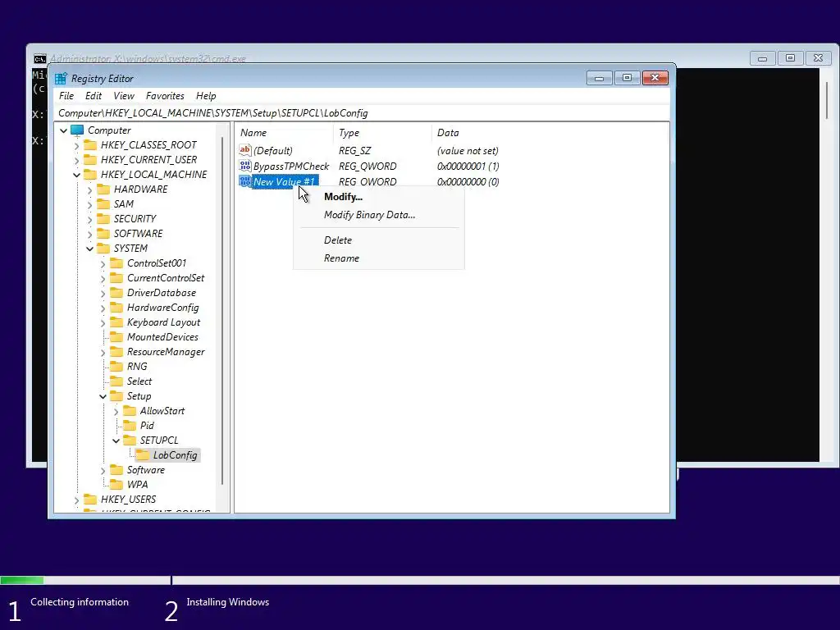
Task: Open the View menu
Action: click(x=124, y=96)
